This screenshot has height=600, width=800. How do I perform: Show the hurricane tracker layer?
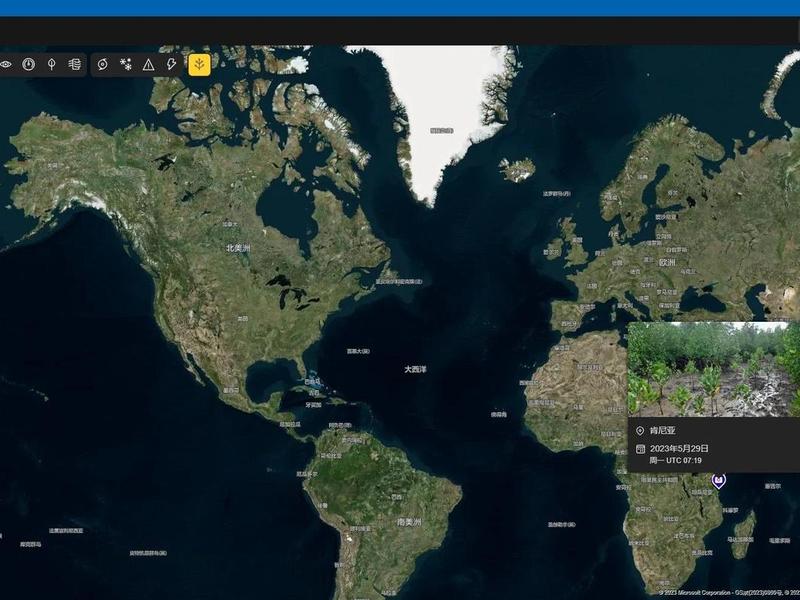pos(103,64)
